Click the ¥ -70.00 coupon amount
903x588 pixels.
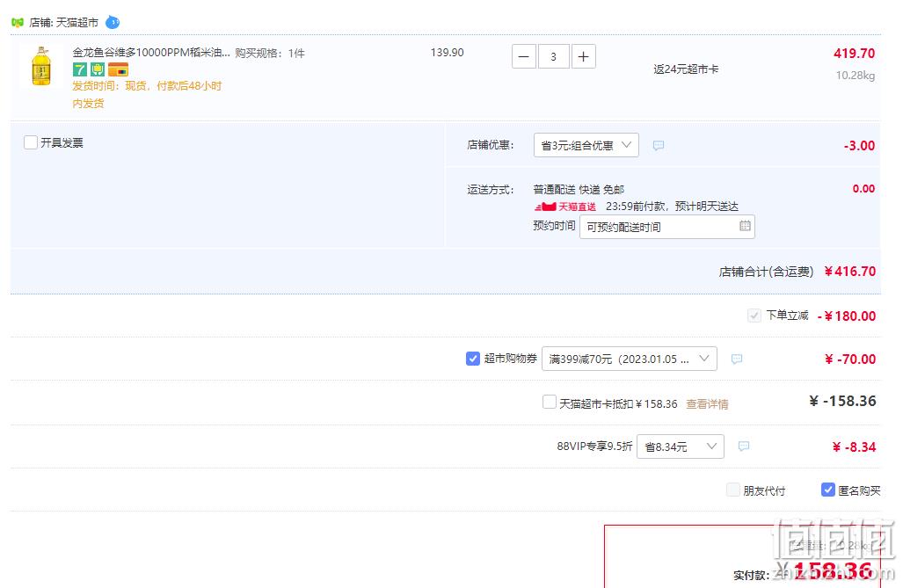point(850,359)
